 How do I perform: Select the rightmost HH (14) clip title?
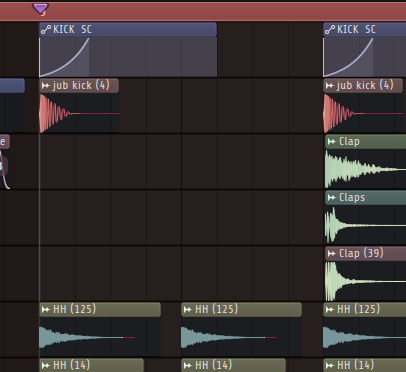coord(355,365)
